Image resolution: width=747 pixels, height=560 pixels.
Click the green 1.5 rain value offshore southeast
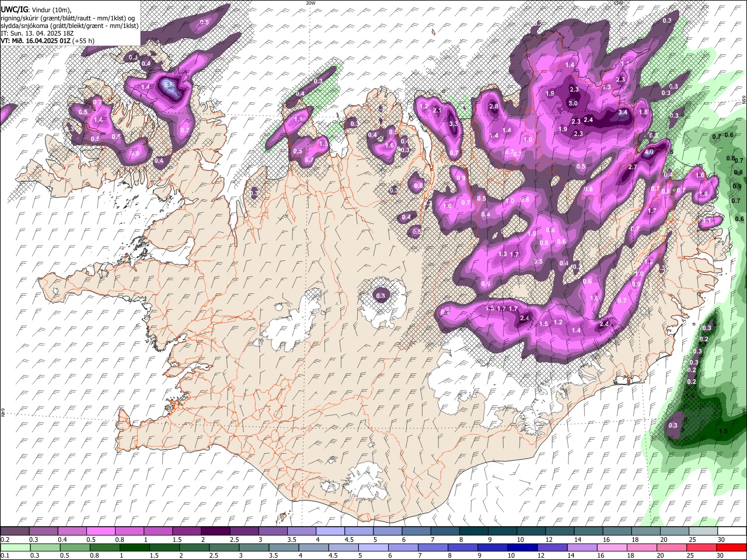(x=723, y=431)
